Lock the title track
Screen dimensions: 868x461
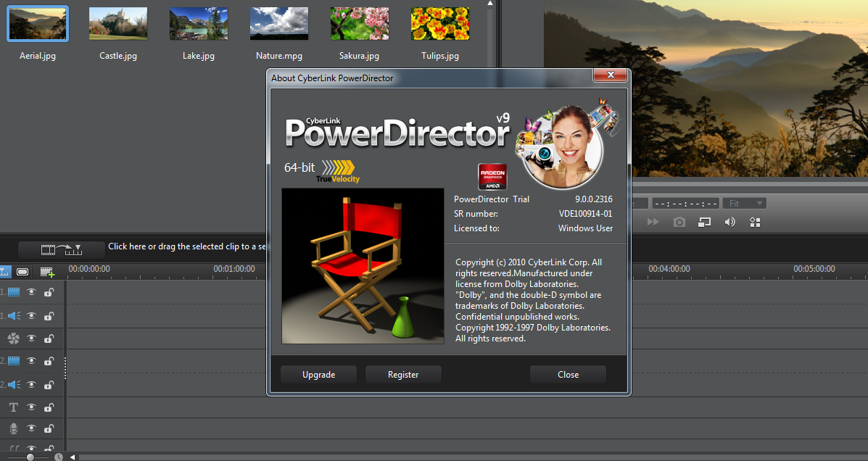pyautogui.click(x=49, y=407)
